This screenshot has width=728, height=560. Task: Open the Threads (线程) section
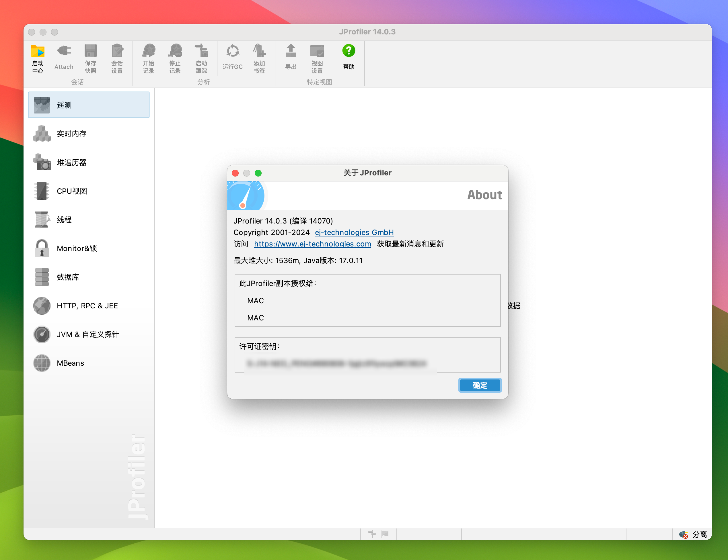click(x=89, y=220)
